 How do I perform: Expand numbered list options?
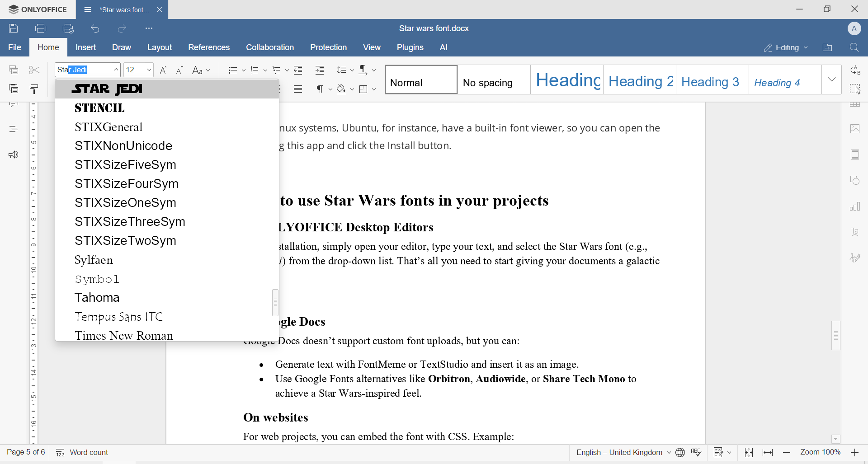(265, 70)
